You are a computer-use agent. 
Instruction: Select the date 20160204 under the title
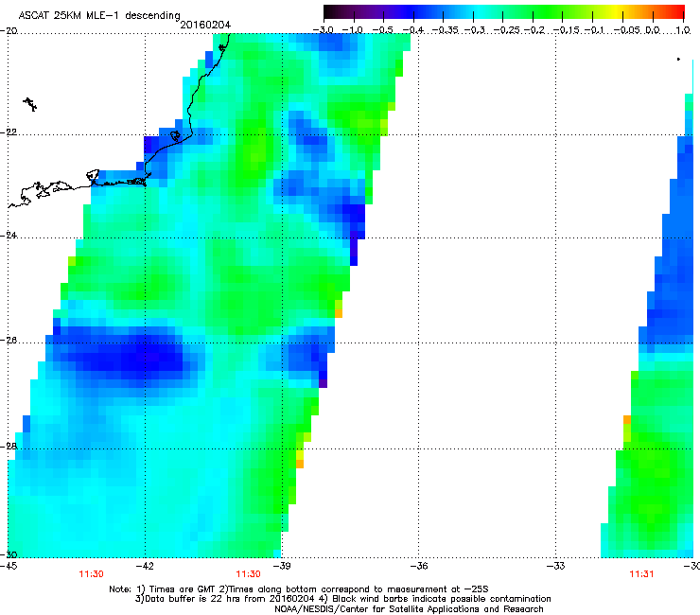tap(205, 25)
